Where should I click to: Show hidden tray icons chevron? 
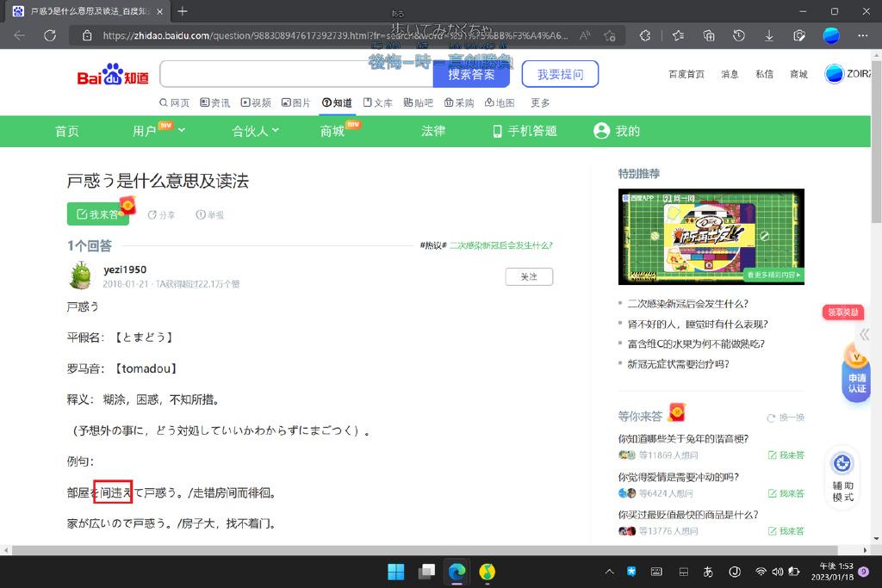pyautogui.click(x=609, y=572)
